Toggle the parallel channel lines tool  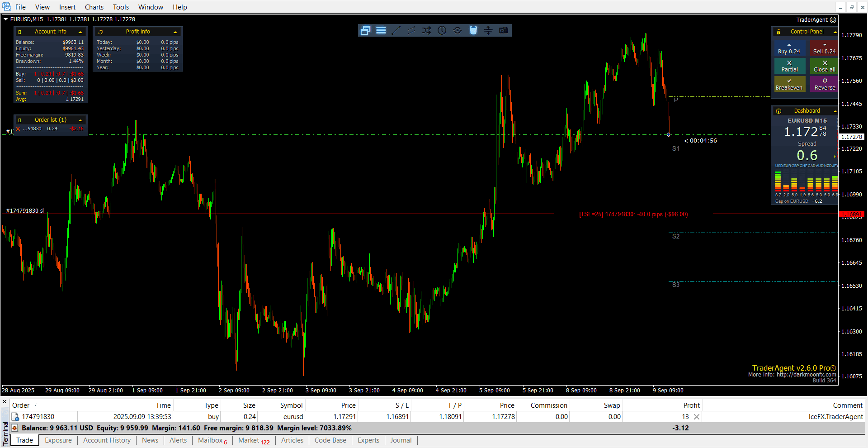coord(411,30)
